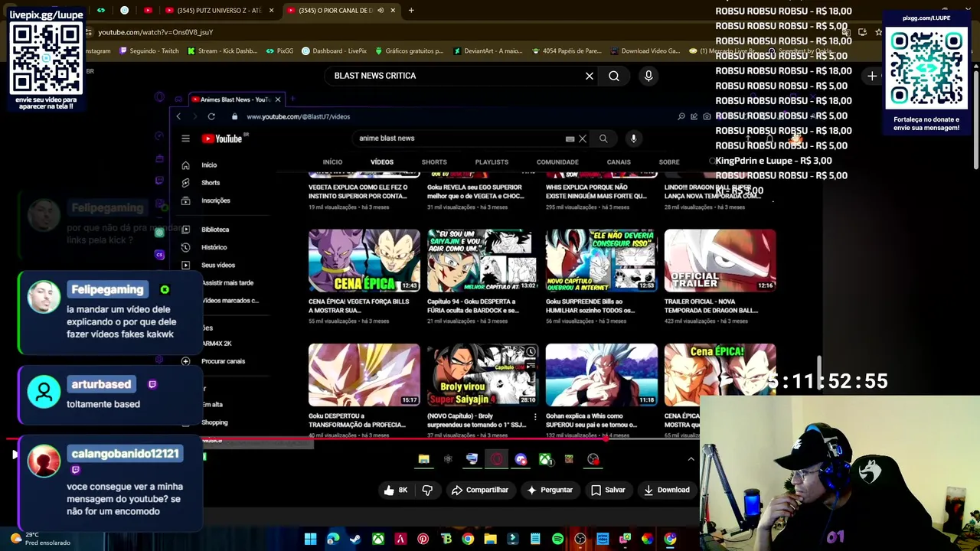Open the channel SHORTS tab
This screenshot has width=980, height=551.
pyautogui.click(x=434, y=162)
